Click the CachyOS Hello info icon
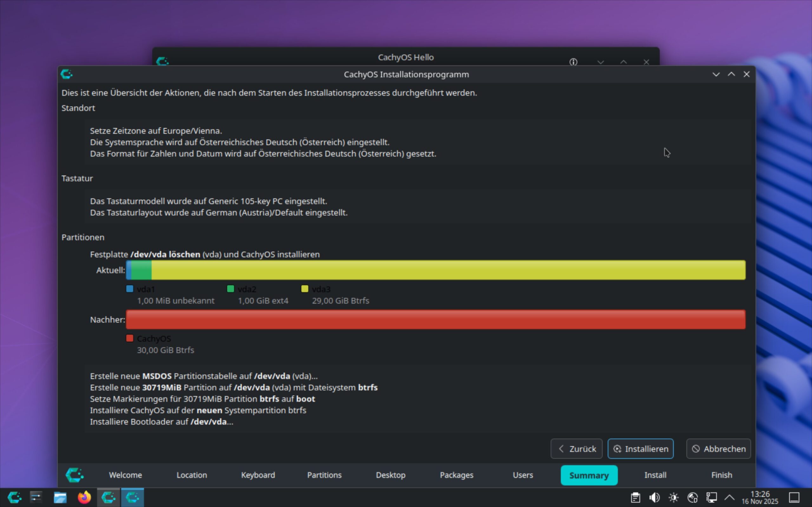The width and height of the screenshot is (812, 507). [573, 62]
